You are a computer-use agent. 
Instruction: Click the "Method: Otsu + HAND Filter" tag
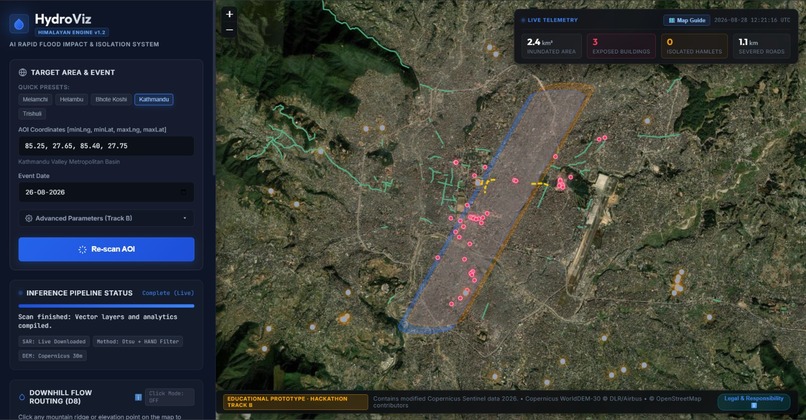pyautogui.click(x=138, y=341)
